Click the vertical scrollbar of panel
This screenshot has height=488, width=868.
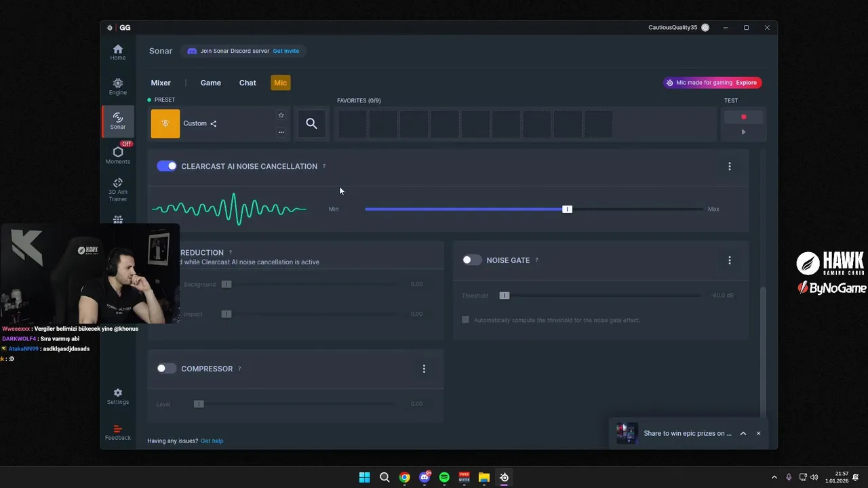(x=763, y=352)
